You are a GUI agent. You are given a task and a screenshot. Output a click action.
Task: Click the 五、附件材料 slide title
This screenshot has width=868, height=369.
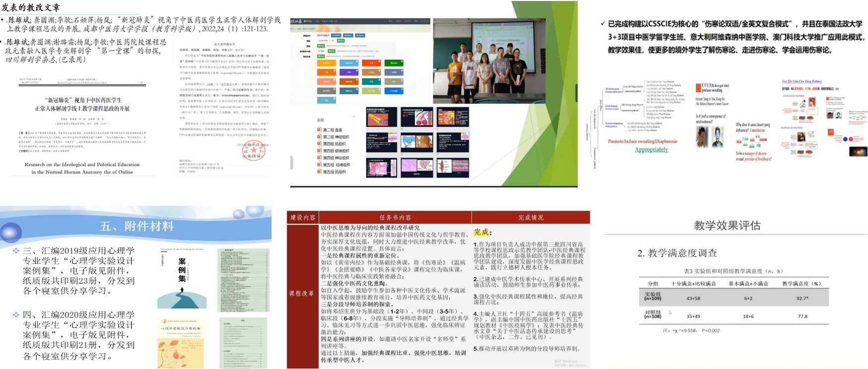(x=136, y=227)
